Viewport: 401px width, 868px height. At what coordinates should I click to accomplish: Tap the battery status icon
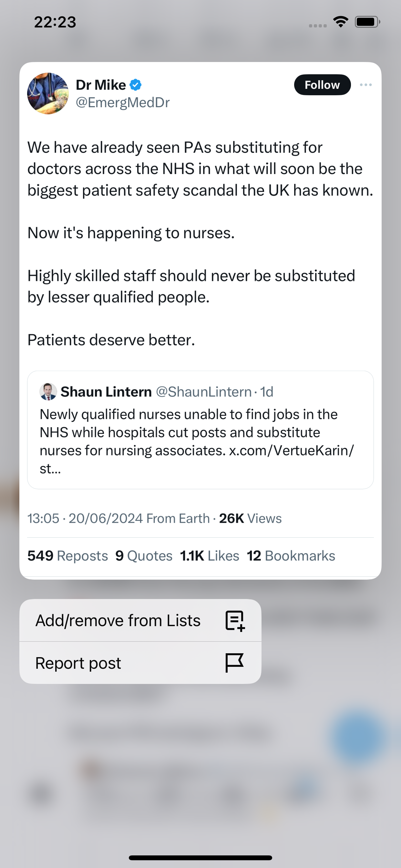point(367,22)
